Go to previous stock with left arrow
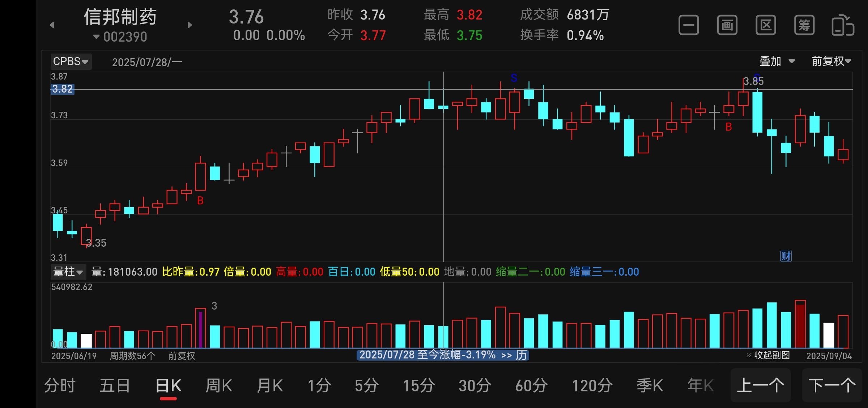868x408 pixels. click(x=52, y=25)
